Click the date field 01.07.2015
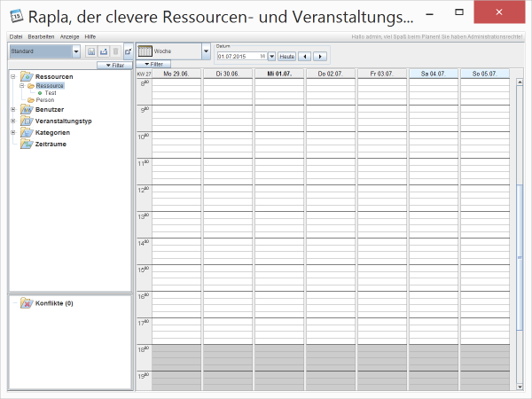Viewport: 532px width, 399px height. [x=242, y=57]
